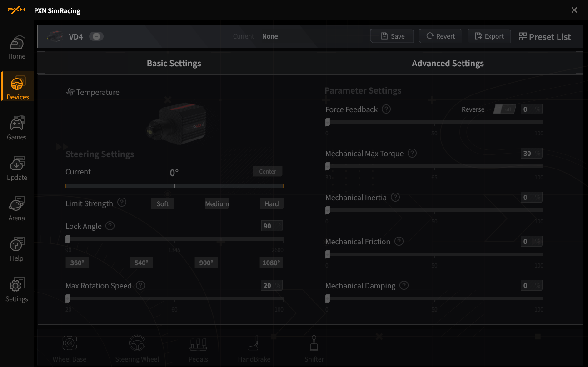The width and height of the screenshot is (588, 367).
Task: Select the Shifter device icon
Action: click(x=314, y=349)
